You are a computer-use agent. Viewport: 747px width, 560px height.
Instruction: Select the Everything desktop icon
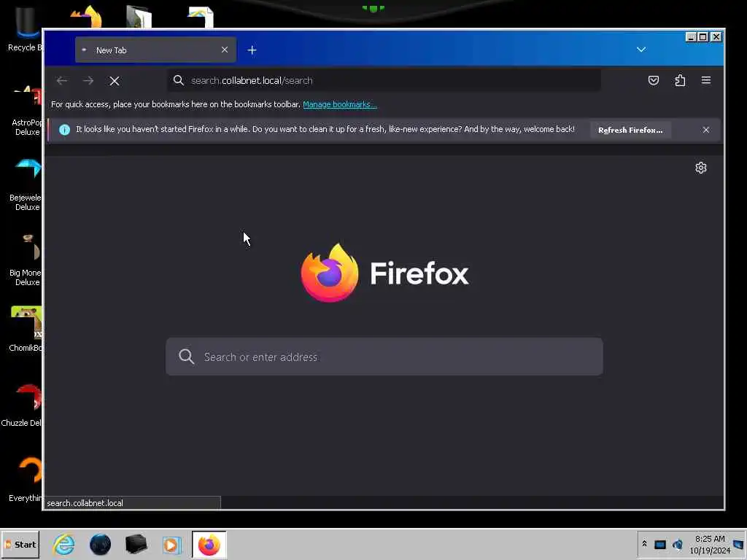coord(26,478)
